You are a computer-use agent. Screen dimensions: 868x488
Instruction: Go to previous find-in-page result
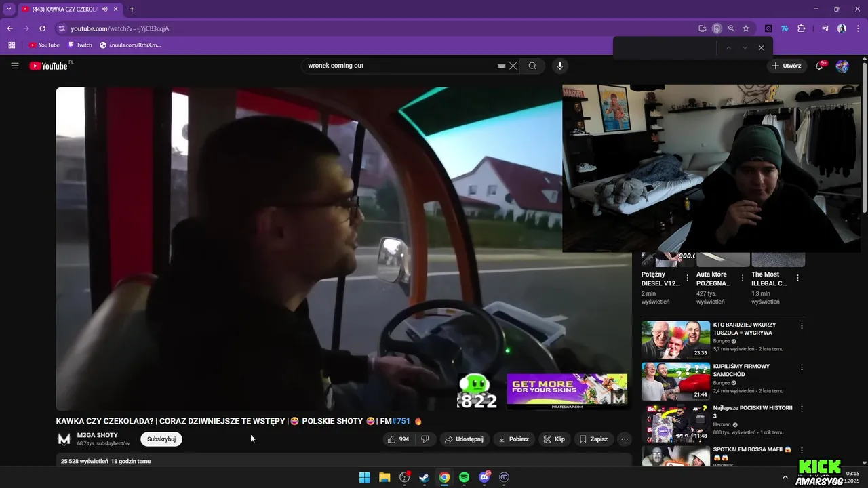pyautogui.click(x=728, y=48)
